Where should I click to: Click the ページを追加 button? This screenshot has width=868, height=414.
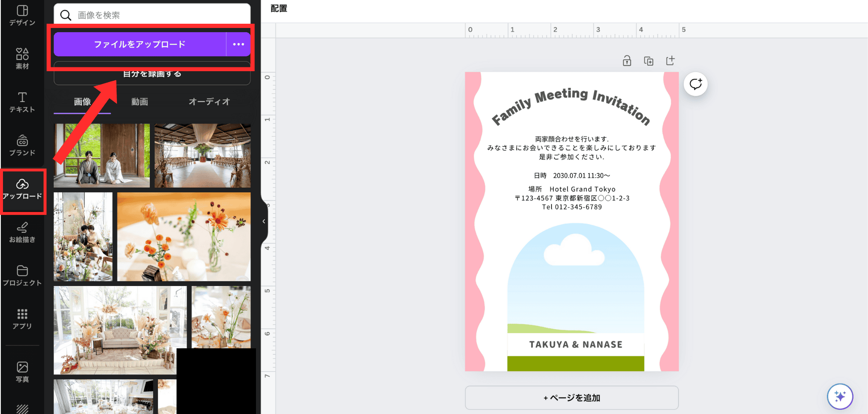click(x=571, y=397)
